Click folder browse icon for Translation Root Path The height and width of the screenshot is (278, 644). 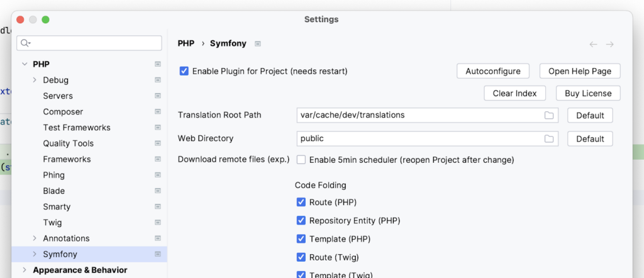(x=549, y=115)
